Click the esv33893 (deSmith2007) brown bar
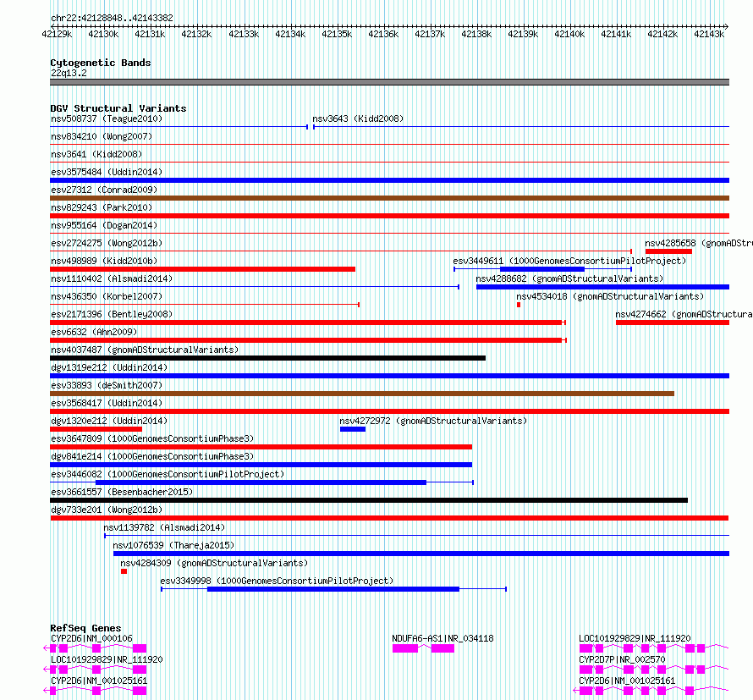 [362, 394]
